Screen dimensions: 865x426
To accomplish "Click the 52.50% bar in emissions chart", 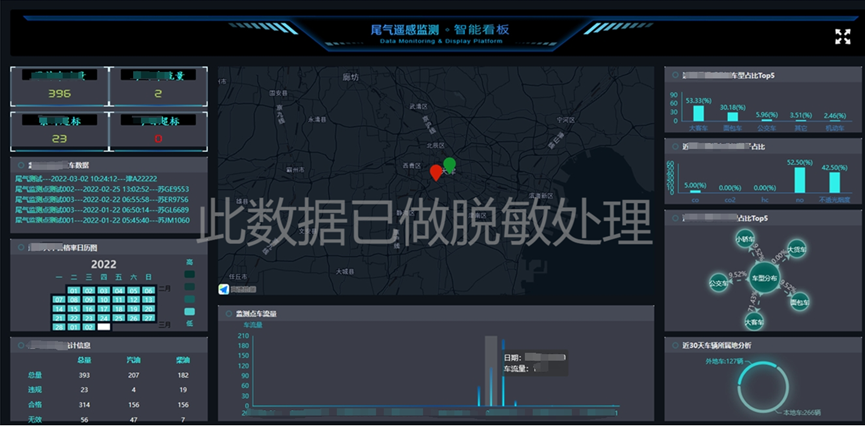I will point(798,178).
